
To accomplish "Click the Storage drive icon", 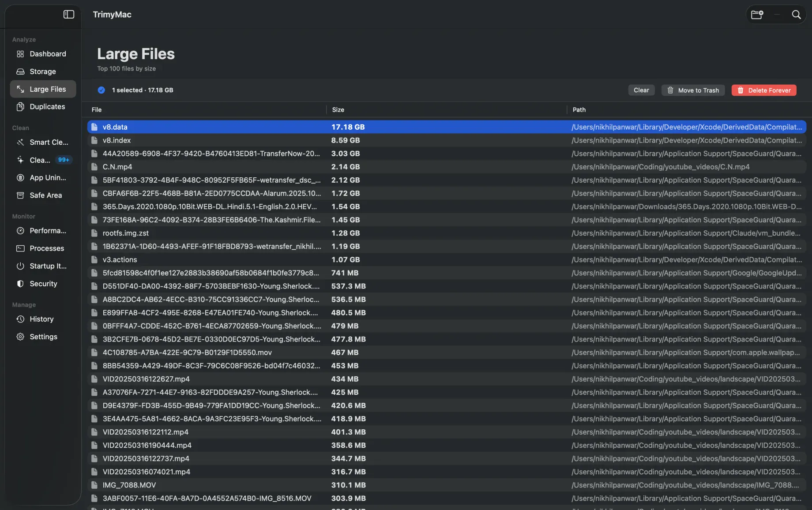I will pos(20,71).
